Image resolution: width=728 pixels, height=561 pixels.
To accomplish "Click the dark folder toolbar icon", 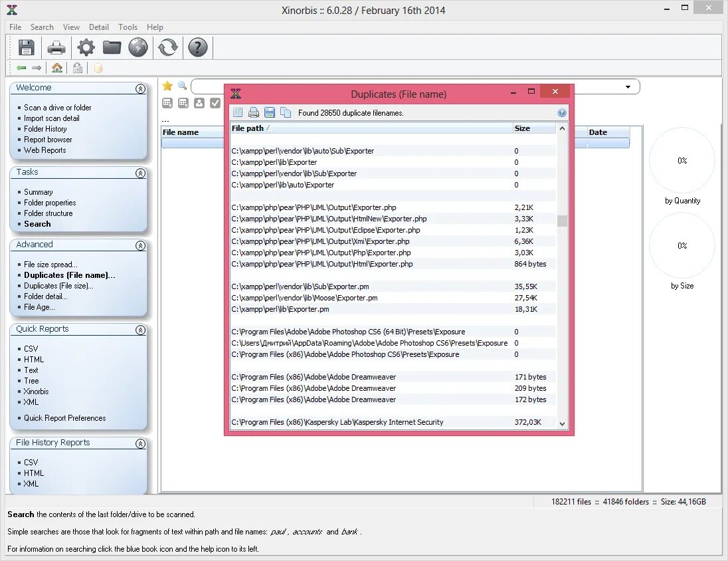I will pyautogui.click(x=112, y=47).
